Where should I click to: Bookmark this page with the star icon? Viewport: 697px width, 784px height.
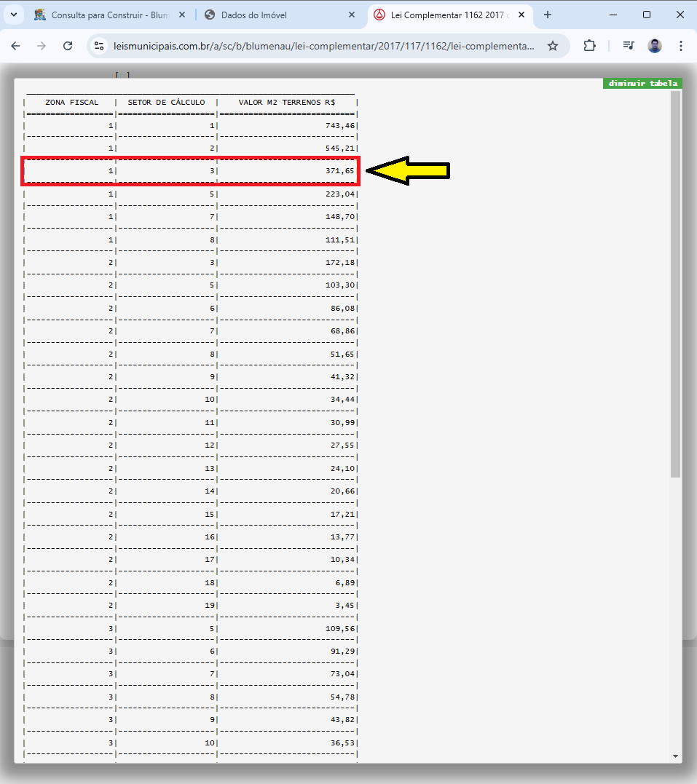point(553,46)
